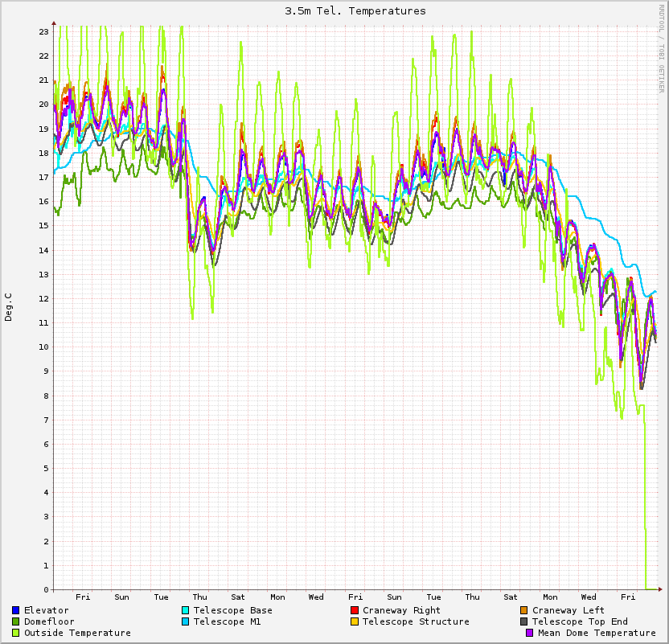Viewport: 669px width, 644px height.
Task: Click the purple Mean Dome Temperature swatch
Action: pyautogui.click(x=530, y=633)
